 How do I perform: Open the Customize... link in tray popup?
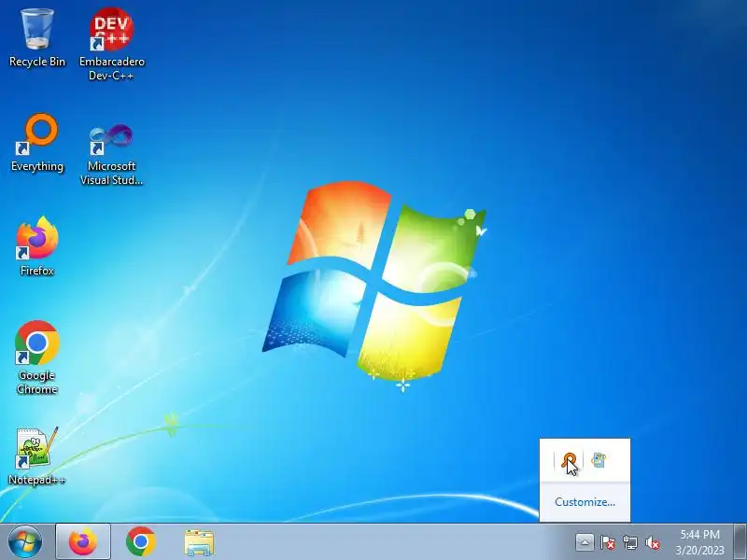point(585,502)
